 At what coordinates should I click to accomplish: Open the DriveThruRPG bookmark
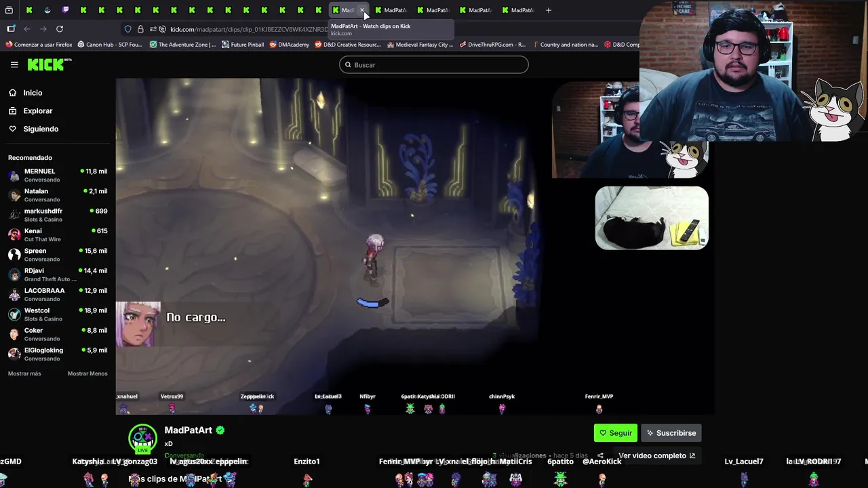(492, 45)
